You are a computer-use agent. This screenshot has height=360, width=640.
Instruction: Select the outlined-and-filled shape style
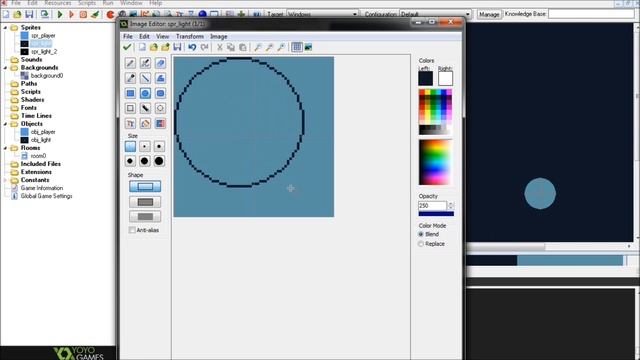(x=145, y=202)
